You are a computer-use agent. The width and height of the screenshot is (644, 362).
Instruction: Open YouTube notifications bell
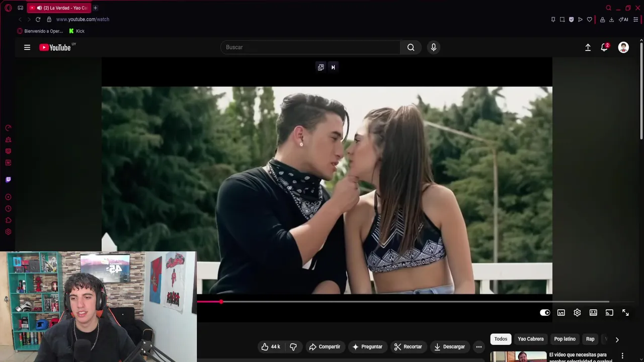click(604, 47)
